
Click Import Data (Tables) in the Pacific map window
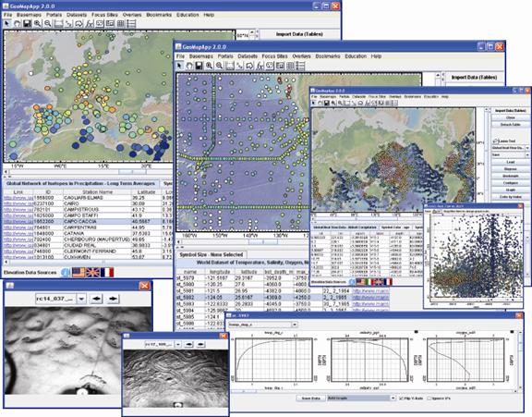(474, 78)
